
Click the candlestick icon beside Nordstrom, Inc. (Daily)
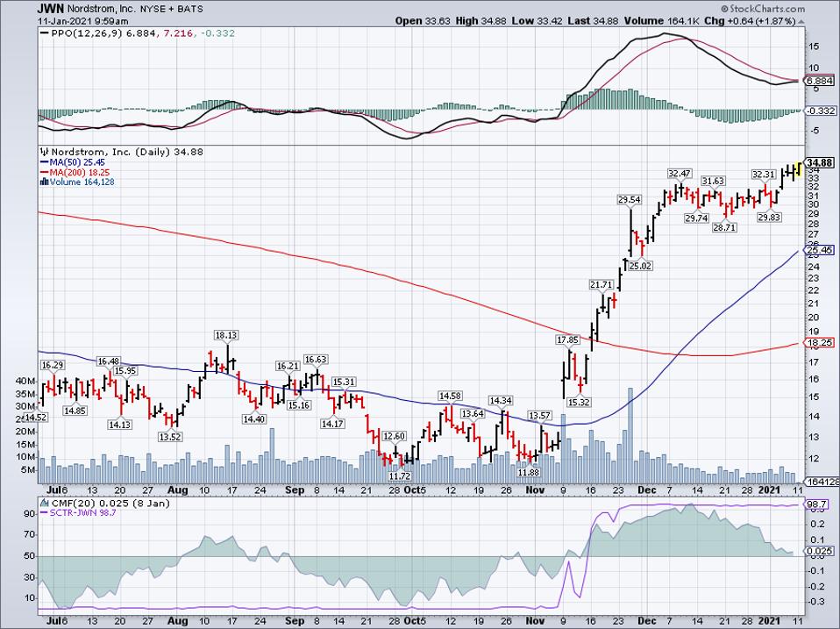point(45,152)
